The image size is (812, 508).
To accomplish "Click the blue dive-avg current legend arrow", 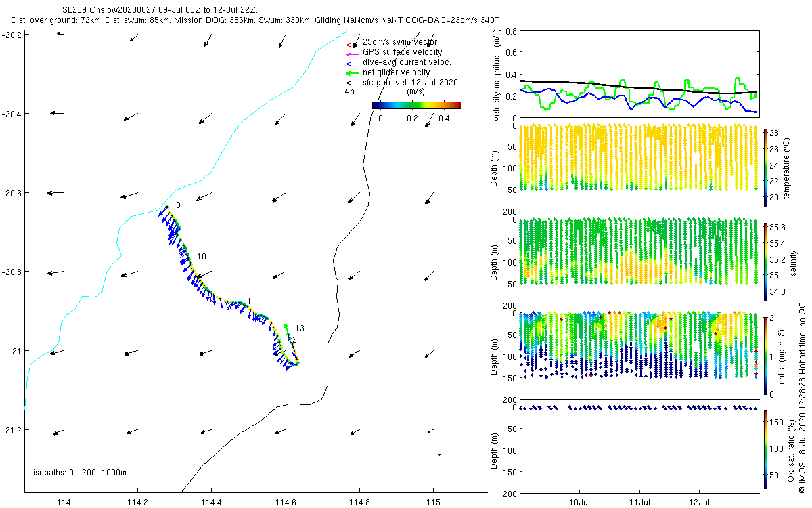I will [351, 64].
